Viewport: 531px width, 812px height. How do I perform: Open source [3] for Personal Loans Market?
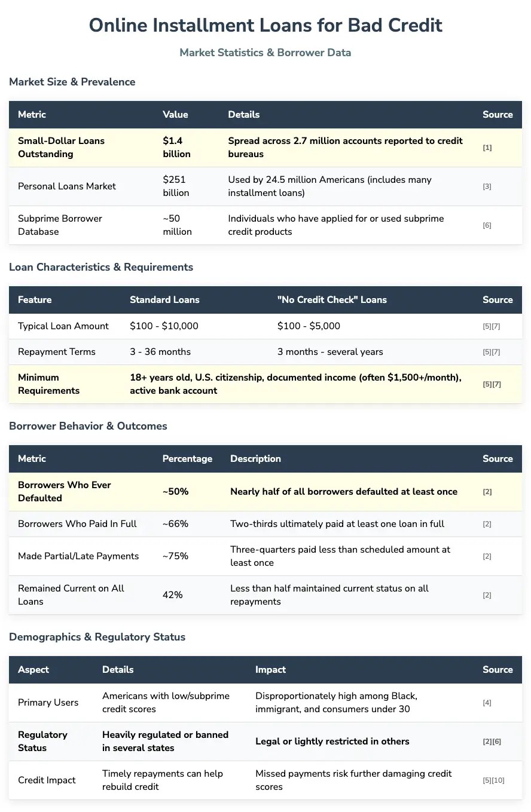[487, 186]
